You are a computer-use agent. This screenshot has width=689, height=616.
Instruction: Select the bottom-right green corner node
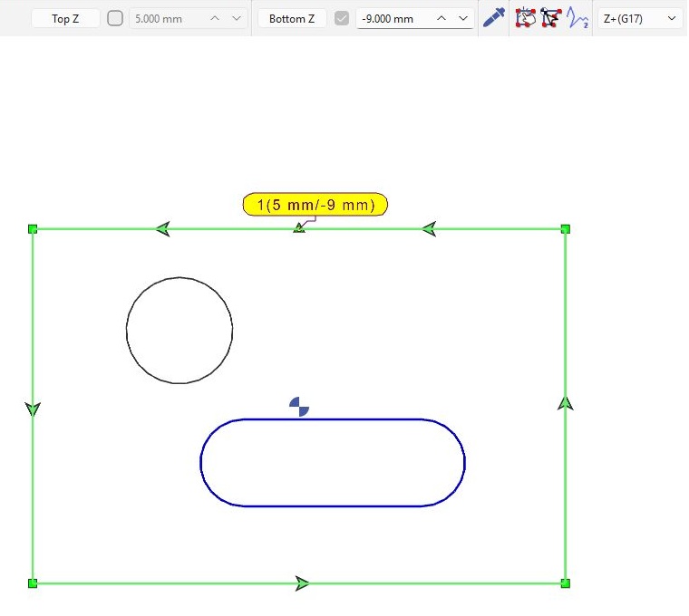(566, 583)
